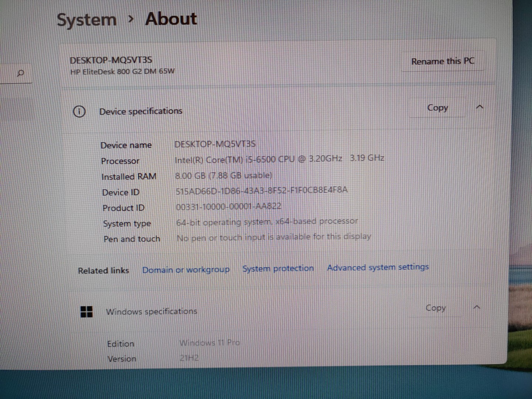This screenshot has height=399, width=532.
Task: Select the No pen or touch input text
Action: 274,237
